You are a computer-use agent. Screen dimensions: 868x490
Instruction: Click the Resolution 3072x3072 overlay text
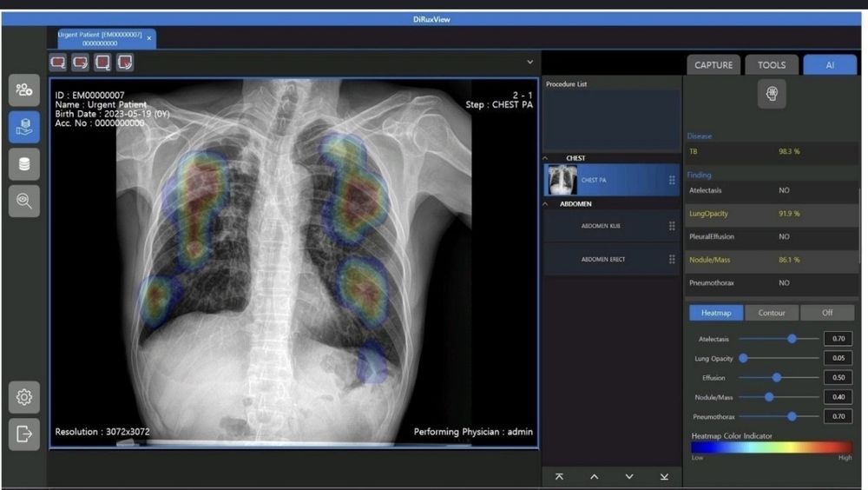102,432
